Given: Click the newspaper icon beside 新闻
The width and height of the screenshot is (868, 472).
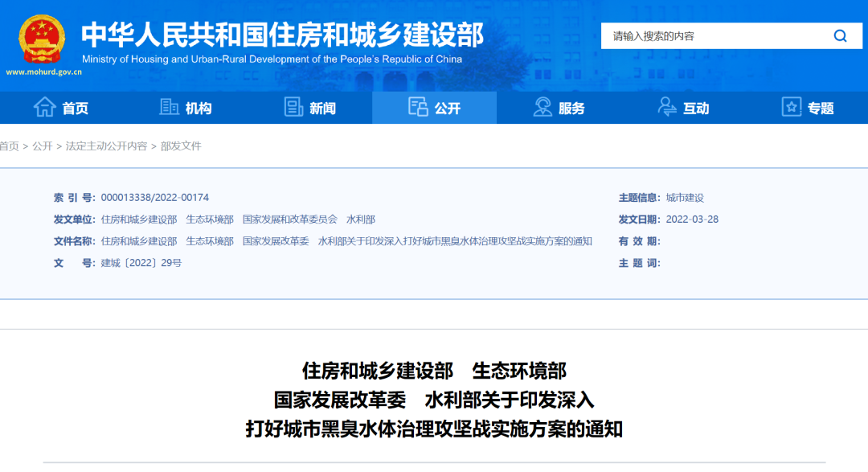Looking at the screenshot, I should click(x=294, y=107).
